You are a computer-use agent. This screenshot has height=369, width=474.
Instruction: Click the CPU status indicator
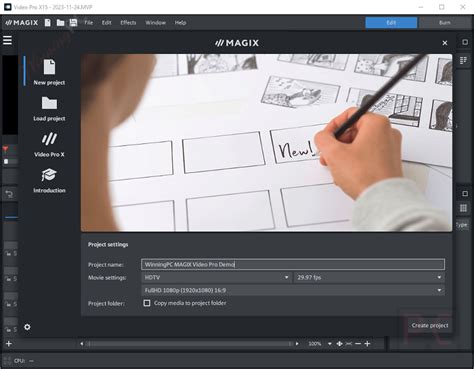pyautogui.click(x=23, y=361)
